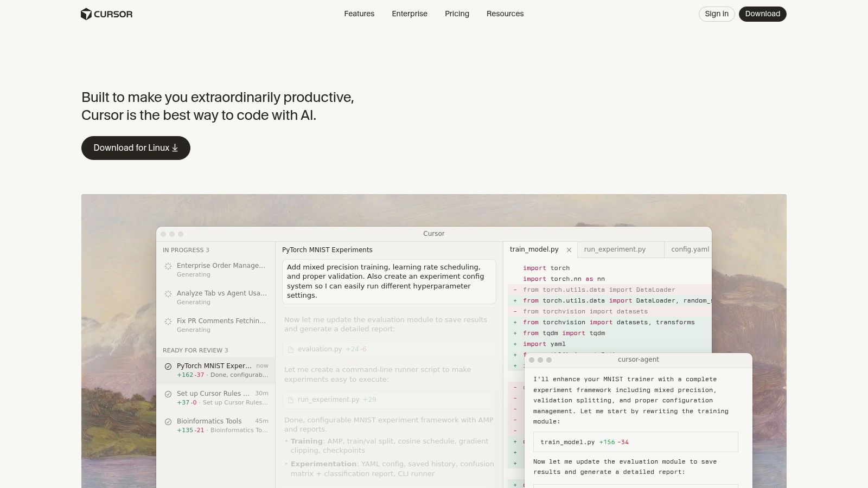Image resolution: width=868 pixels, height=488 pixels.
Task: Close the train_model.py tab
Action: point(569,250)
